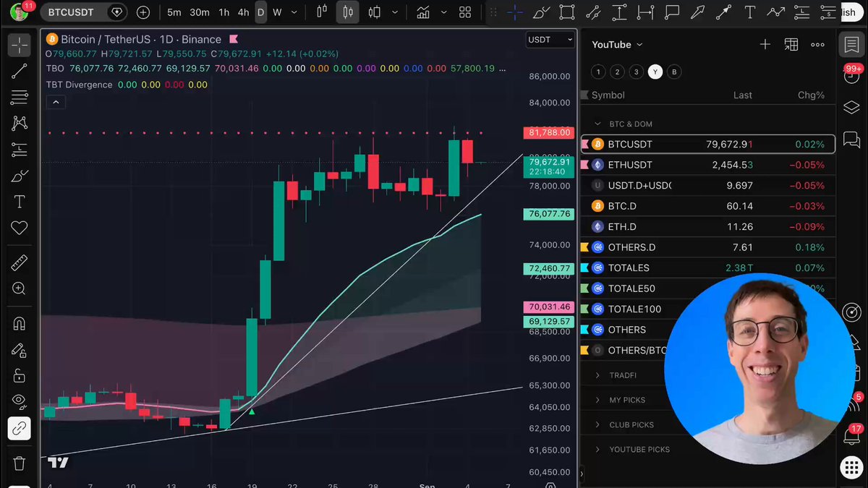Open the USDT currency dropdown

coord(550,40)
